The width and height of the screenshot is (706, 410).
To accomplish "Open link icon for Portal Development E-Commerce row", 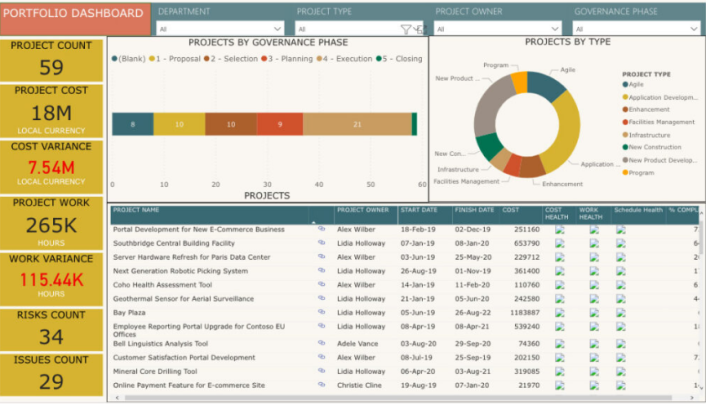I will tap(322, 229).
